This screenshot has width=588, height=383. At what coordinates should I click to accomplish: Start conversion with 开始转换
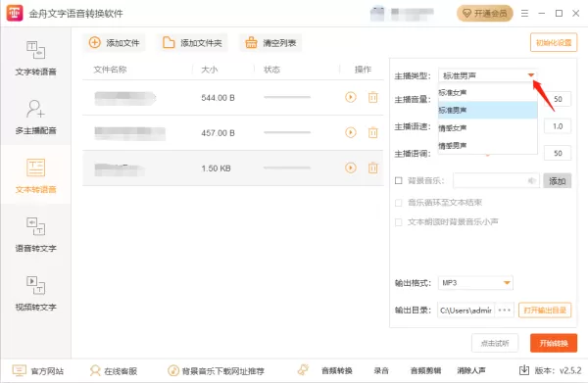click(x=554, y=343)
